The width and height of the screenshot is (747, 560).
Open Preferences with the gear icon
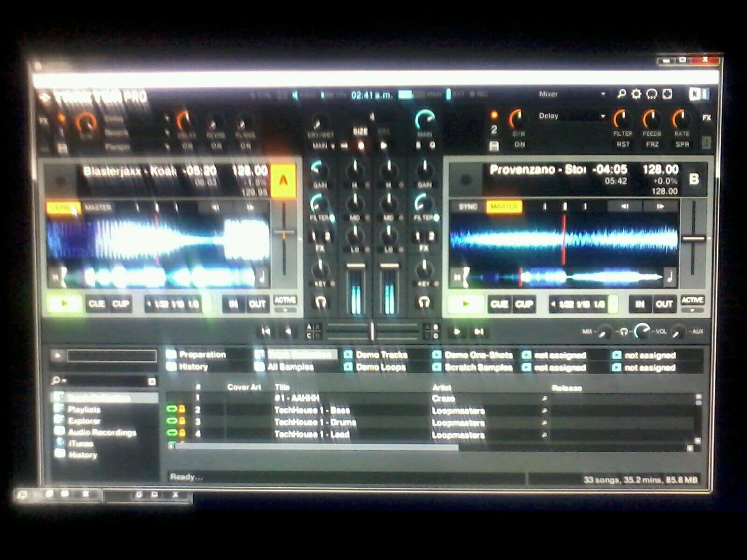(x=636, y=94)
